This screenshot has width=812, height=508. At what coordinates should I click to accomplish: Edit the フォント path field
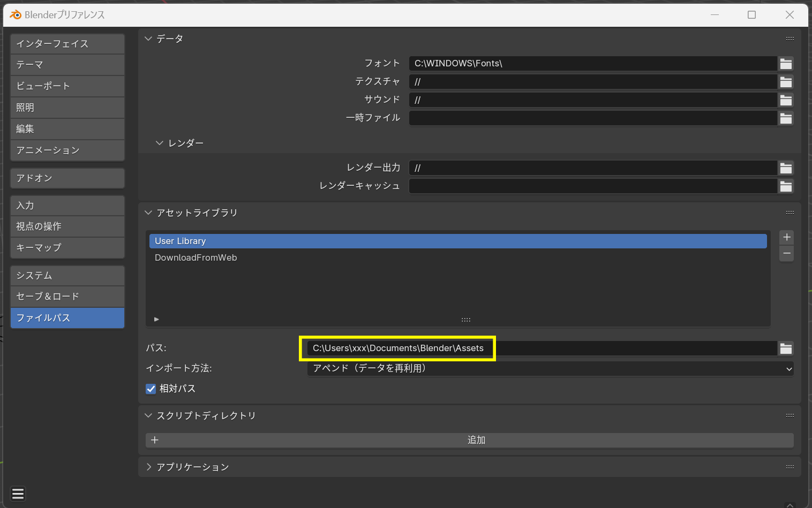coord(593,64)
